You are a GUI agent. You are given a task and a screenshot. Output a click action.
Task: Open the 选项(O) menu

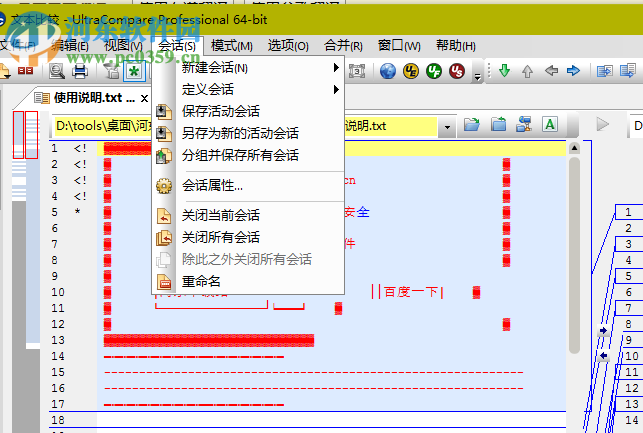pos(288,46)
